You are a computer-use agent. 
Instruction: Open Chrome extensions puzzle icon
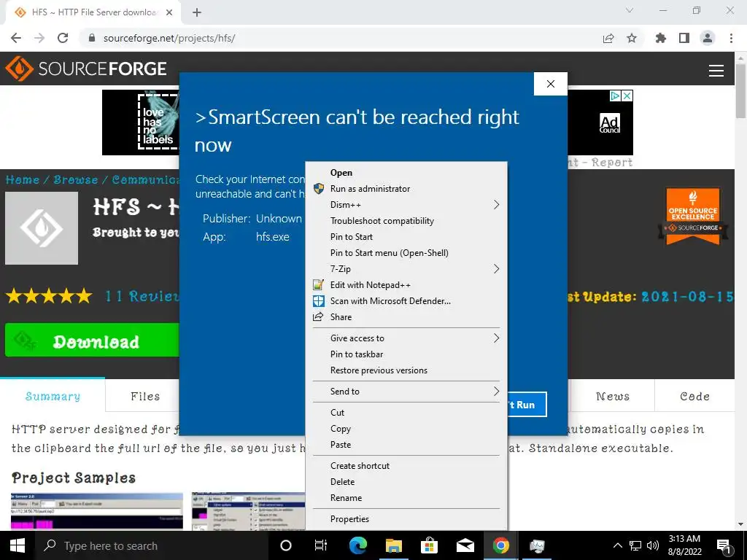[x=661, y=38]
